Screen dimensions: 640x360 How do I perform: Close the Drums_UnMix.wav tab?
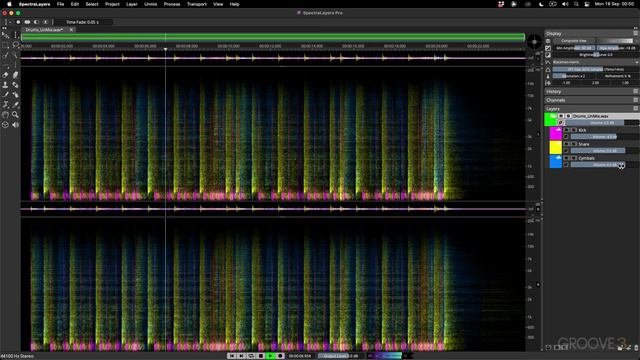(x=71, y=30)
